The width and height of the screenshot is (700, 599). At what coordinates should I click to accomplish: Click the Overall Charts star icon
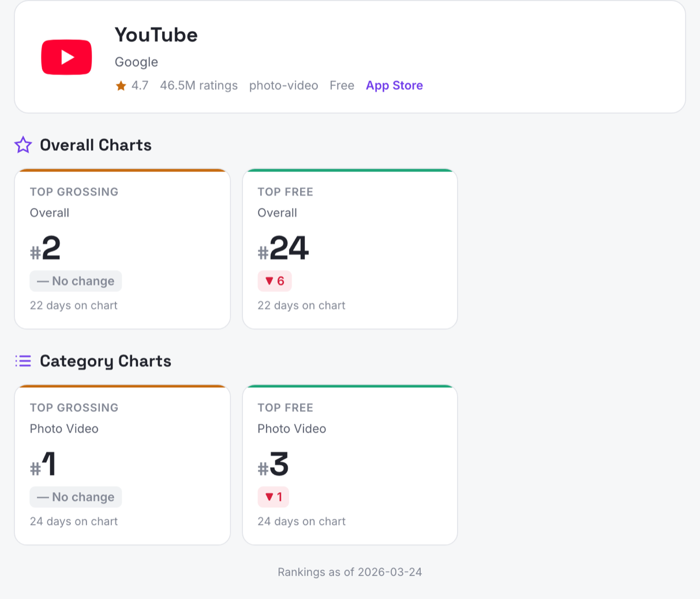coord(23,145)
